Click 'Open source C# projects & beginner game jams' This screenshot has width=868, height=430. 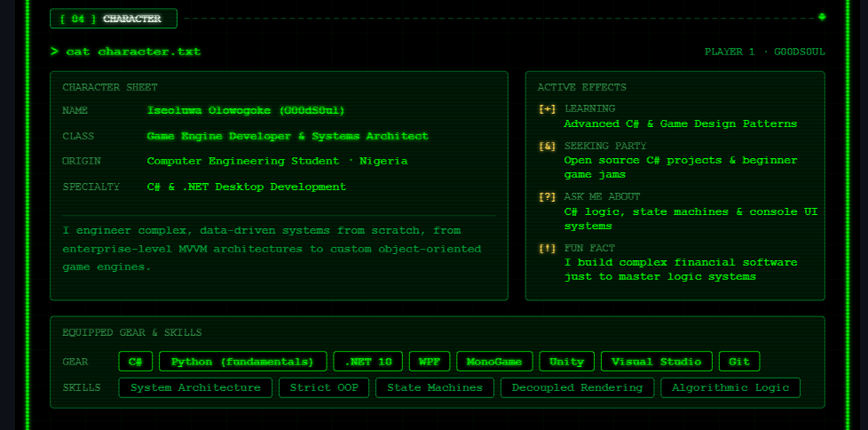point(681,167)
